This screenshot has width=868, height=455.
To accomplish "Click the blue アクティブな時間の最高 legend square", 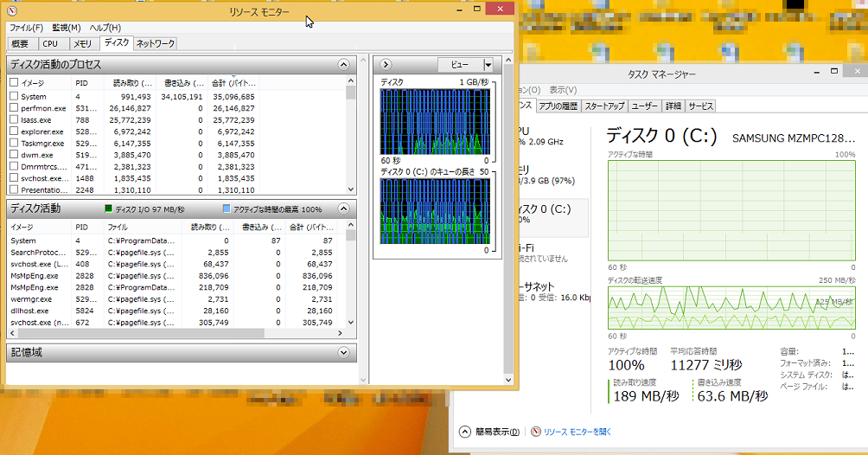I will tap(227, 209).
